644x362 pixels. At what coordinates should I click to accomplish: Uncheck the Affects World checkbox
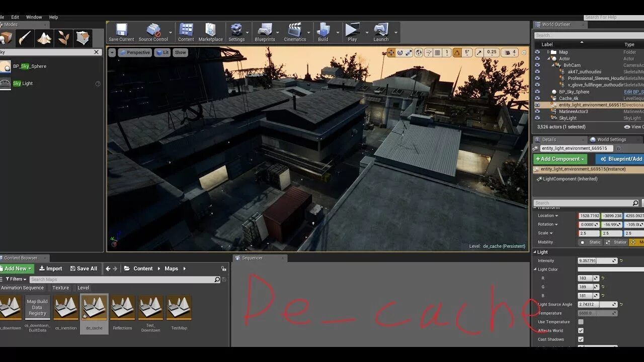(x=581, y=330)
